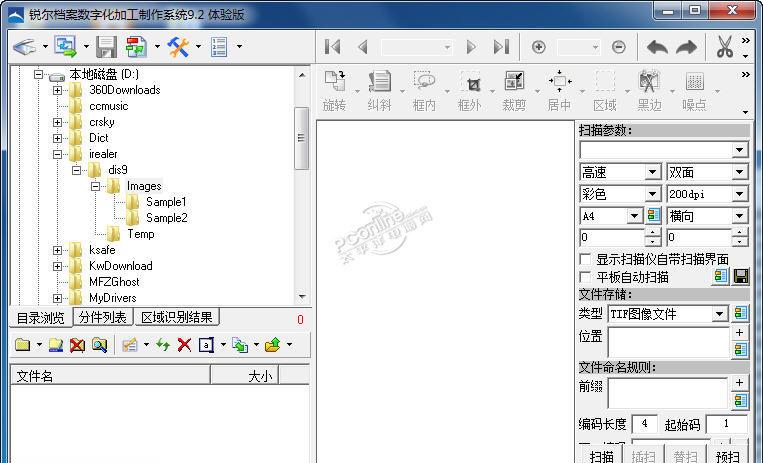Jump to first page navigation icon
This screenshot has height=463, width=763.
click(x=332, y=47)
